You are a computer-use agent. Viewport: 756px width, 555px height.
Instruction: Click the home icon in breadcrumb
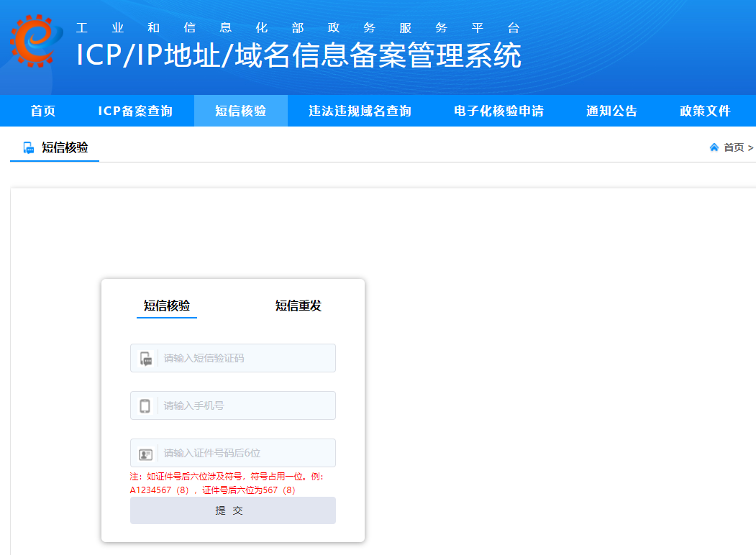(714, 147)
